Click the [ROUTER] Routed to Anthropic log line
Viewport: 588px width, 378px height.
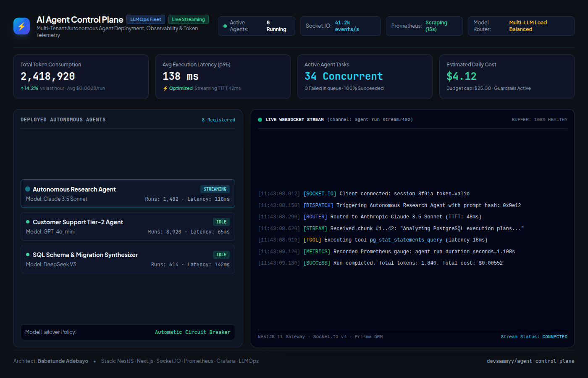[370, 217]
